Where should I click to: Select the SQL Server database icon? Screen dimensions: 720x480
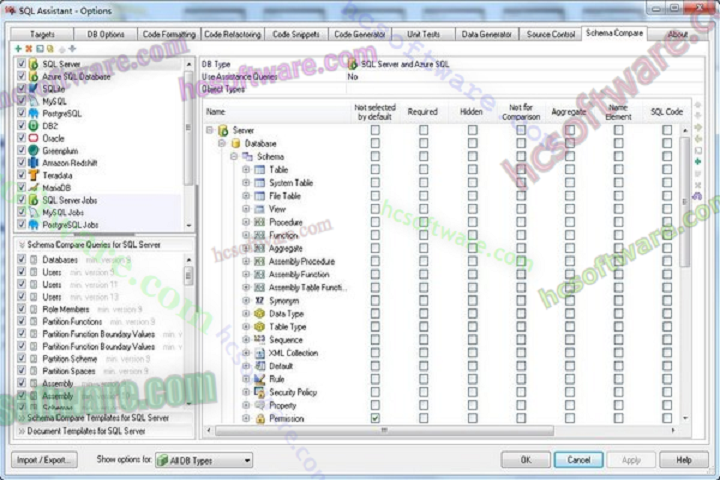tap(34, 64)
